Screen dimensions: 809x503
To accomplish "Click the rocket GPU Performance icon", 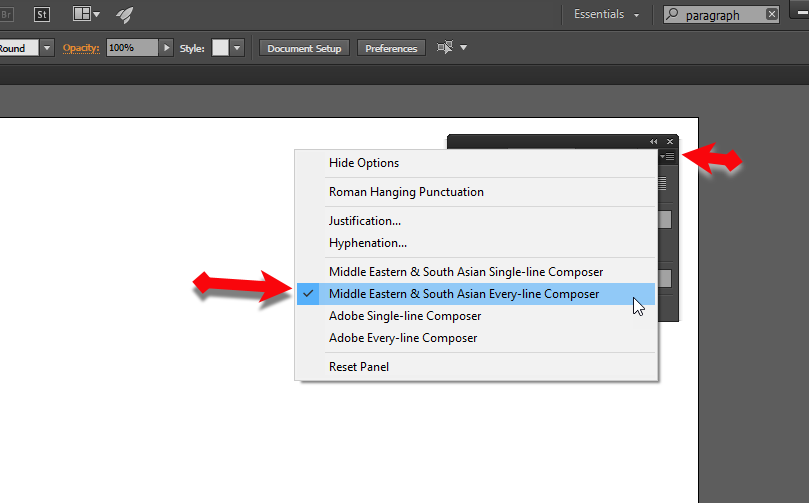I will point(125,14).
